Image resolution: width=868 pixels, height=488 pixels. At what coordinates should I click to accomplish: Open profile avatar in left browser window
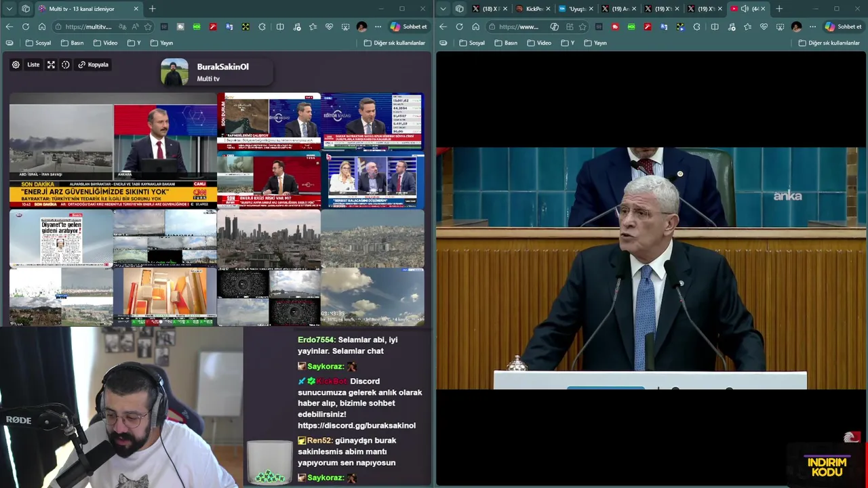[x=361, y=26]
